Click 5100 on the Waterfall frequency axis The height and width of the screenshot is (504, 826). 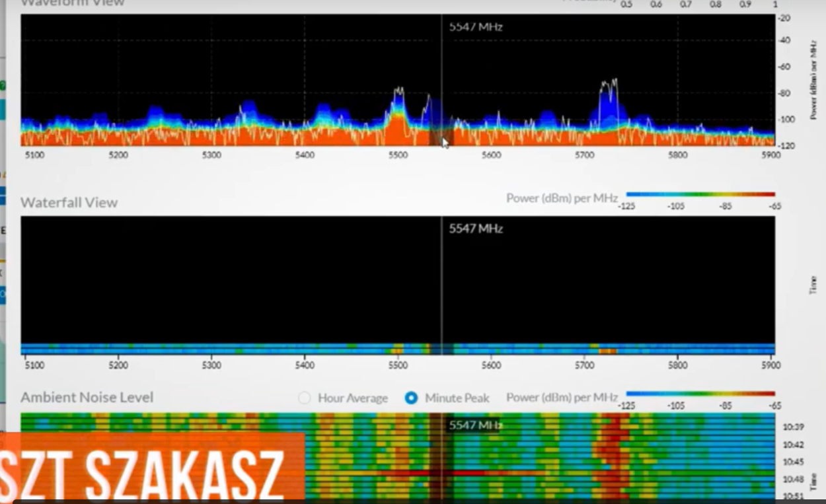(34, 365)
